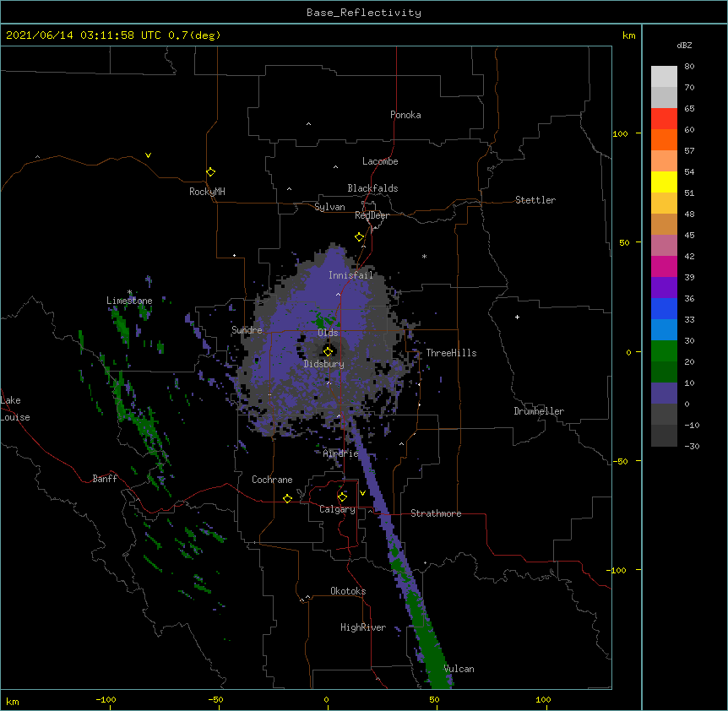Viewport: 728px width, 711px height.
Task: Click the white asterisk east of RedDeer diamond
Action: tap(424, 256)
